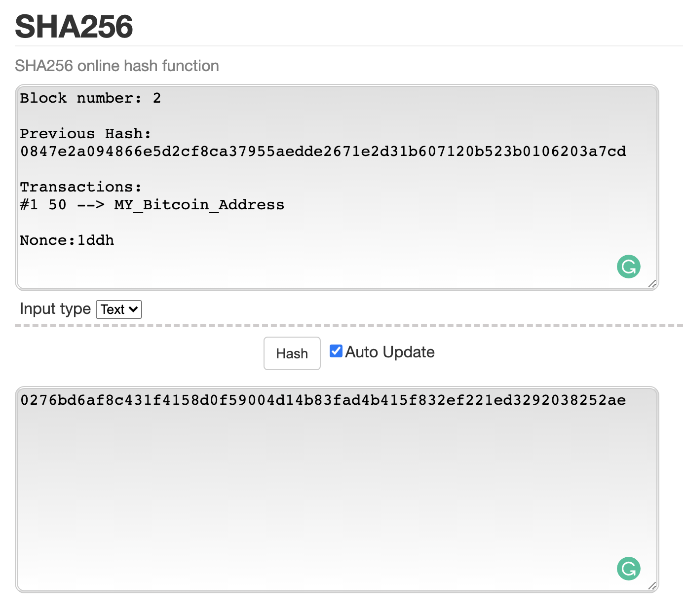Click the SHA256 online hash function subtitle
This screenshot has height=616, width=685.
point(117,66)
